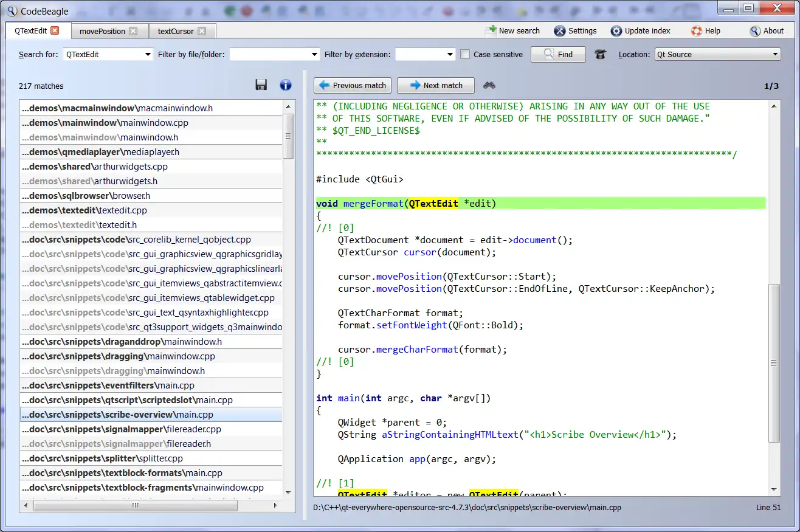Select result demos\mainwindow\mainwindow.cpp
Viewport: 800px width, 532px height.
tap(151, 123)
